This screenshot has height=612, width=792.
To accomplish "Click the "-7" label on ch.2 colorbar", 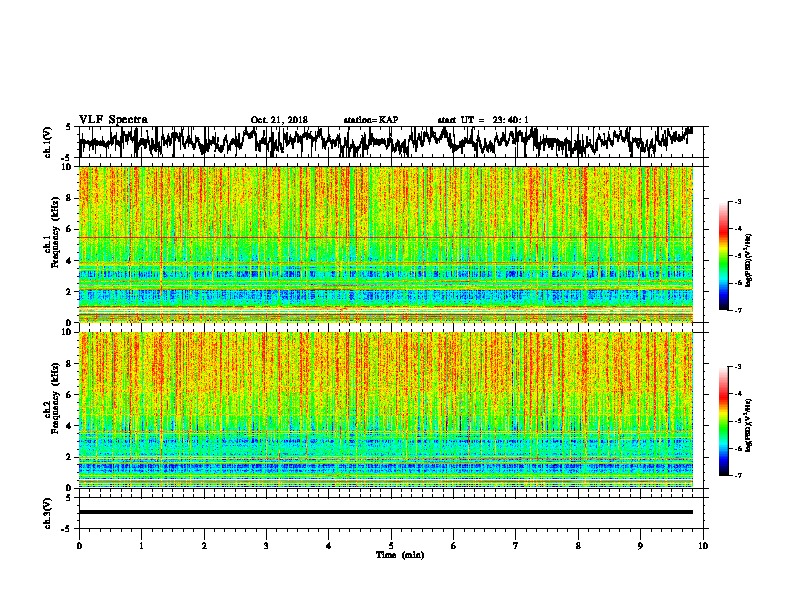I will point(737,475).
